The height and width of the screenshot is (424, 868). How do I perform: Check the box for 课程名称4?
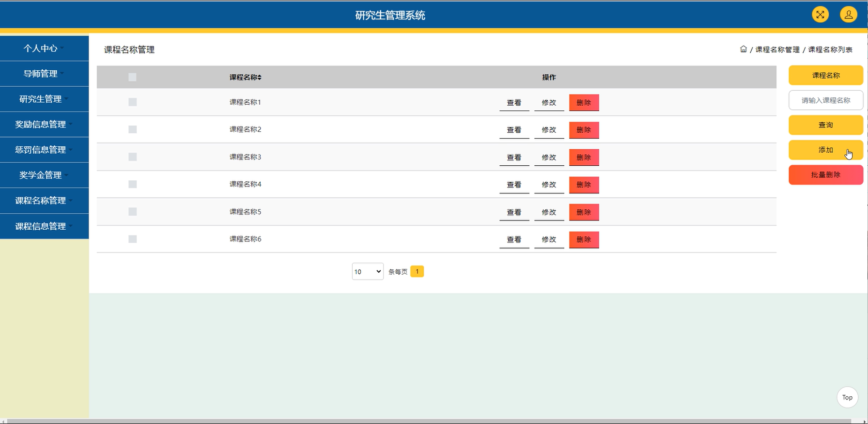pos(132,184)
